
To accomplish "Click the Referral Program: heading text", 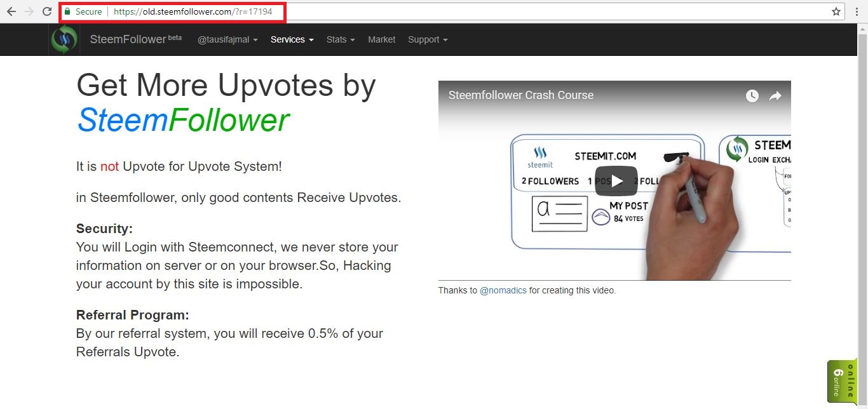I will 133,315.
